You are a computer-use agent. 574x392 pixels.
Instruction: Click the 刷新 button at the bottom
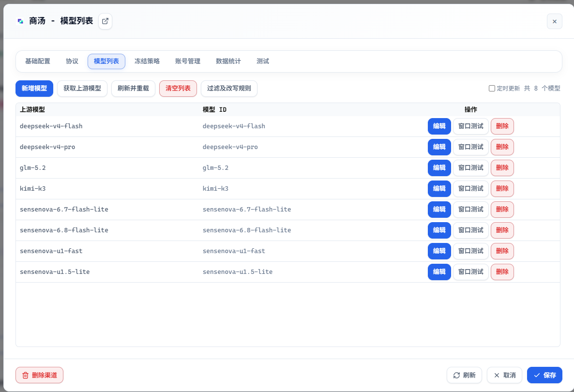pos(464,375)
